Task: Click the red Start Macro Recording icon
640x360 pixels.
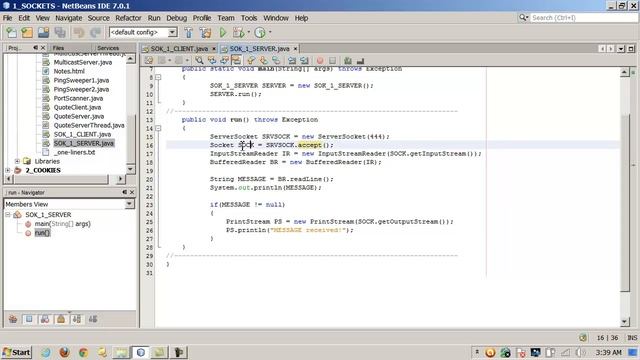Action: [x=320, y=61]
